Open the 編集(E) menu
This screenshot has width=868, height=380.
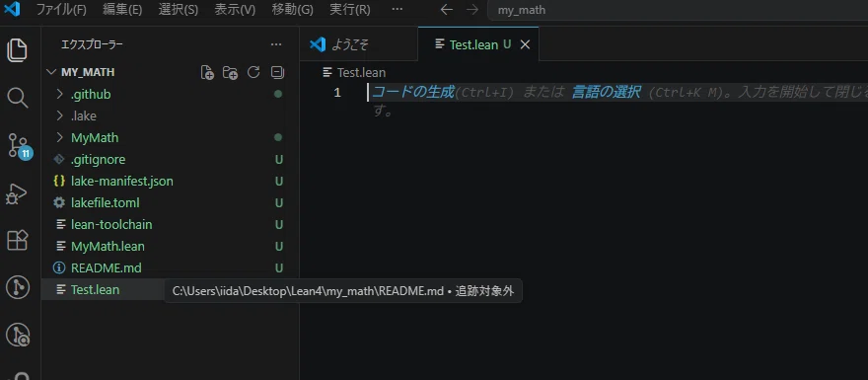[122, 10]
